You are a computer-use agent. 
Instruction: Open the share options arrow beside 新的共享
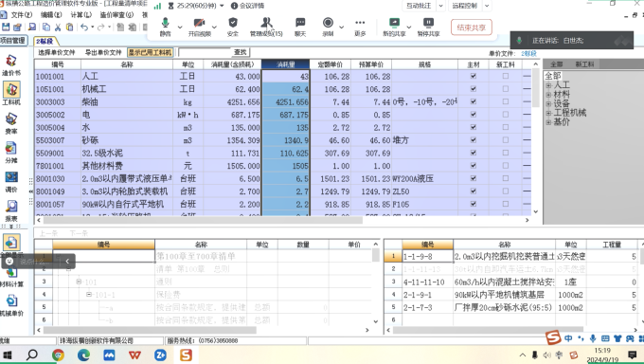click(x=409, y=27)
